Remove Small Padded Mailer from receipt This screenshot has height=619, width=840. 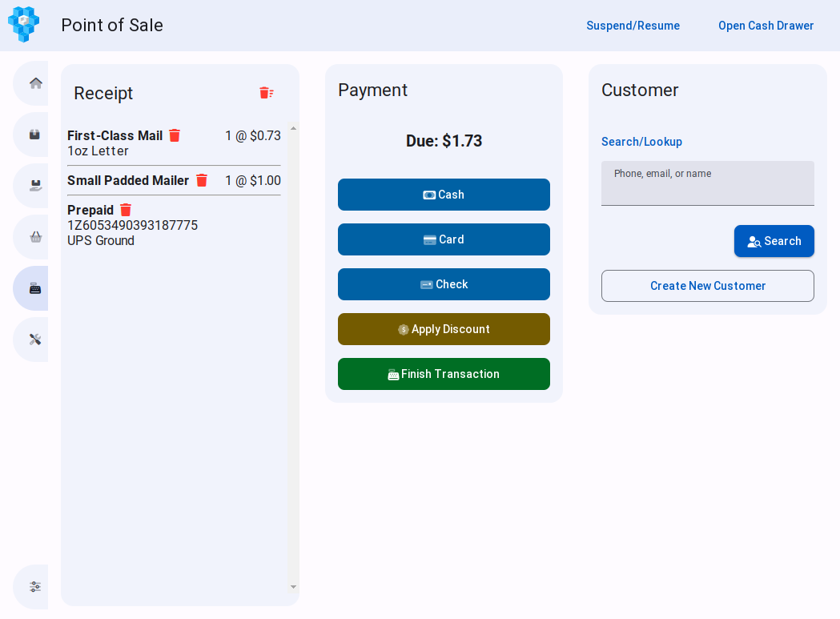pos(202,180)
